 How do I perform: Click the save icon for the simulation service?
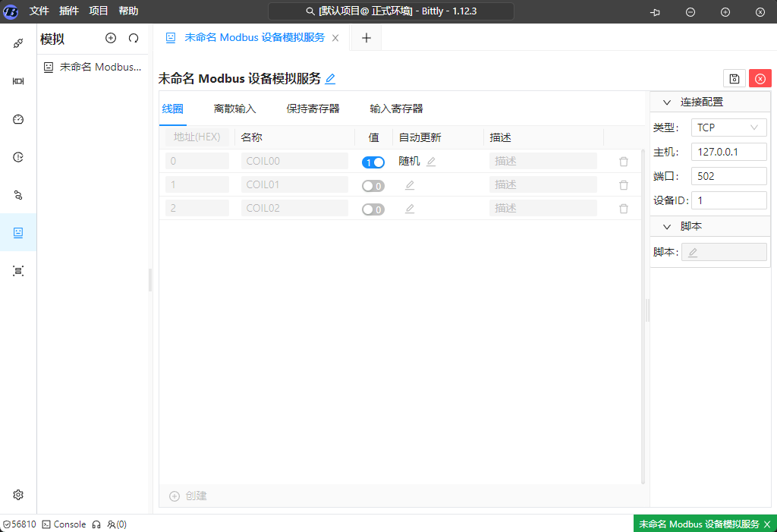(734, 78)
